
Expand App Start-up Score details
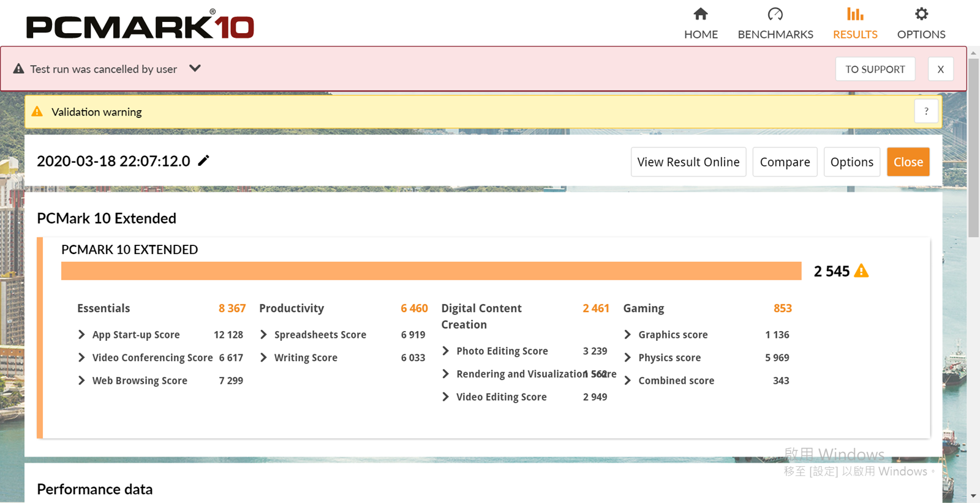pyautogui.click(x=81, y=335)
